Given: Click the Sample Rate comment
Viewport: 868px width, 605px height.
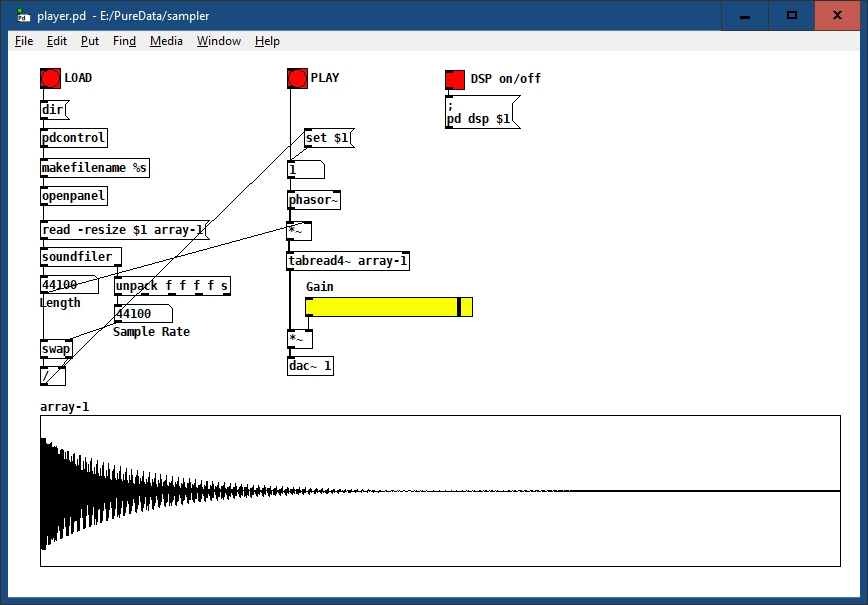Looking at the screenshot, I should 151,332.
